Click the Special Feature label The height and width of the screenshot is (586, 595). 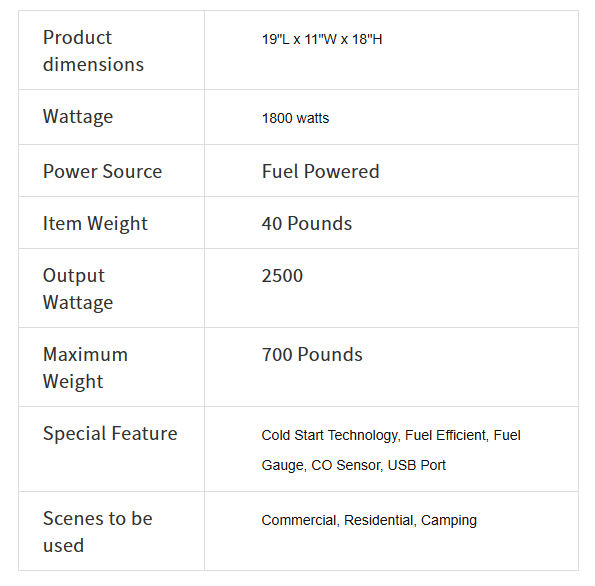point(110,433)
